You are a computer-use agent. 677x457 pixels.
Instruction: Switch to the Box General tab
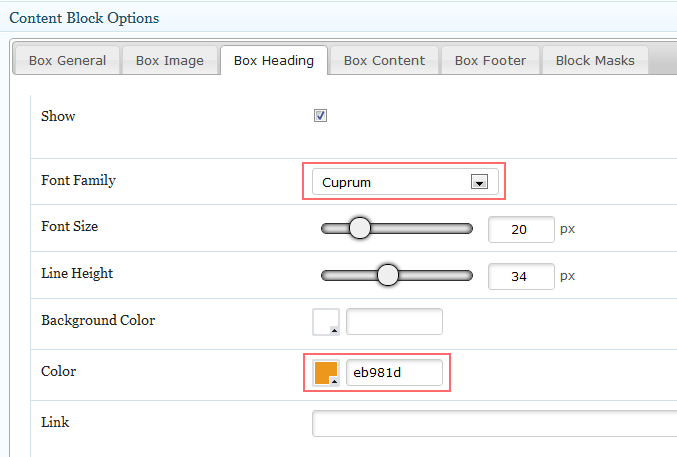(x=67, y=60)
